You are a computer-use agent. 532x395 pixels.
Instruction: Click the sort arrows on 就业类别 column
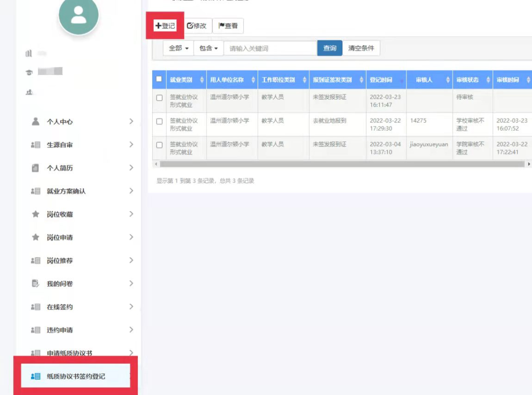click(202, 80)
